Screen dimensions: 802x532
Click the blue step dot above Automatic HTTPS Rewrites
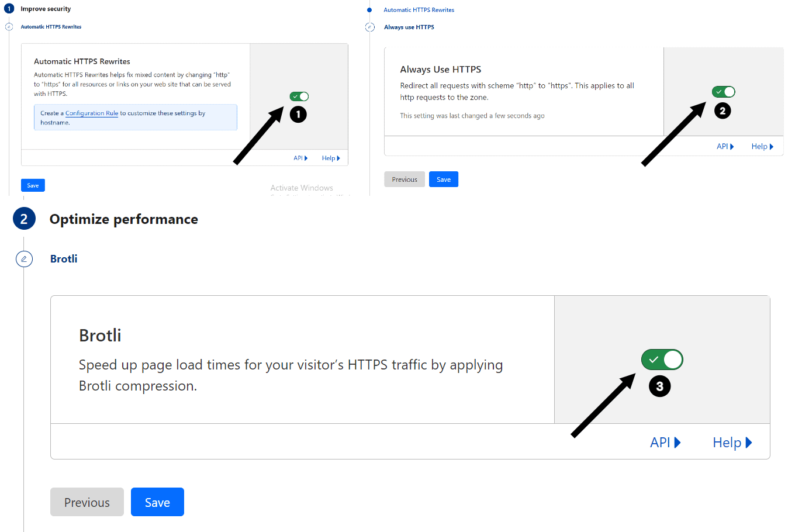click(368, 9)
